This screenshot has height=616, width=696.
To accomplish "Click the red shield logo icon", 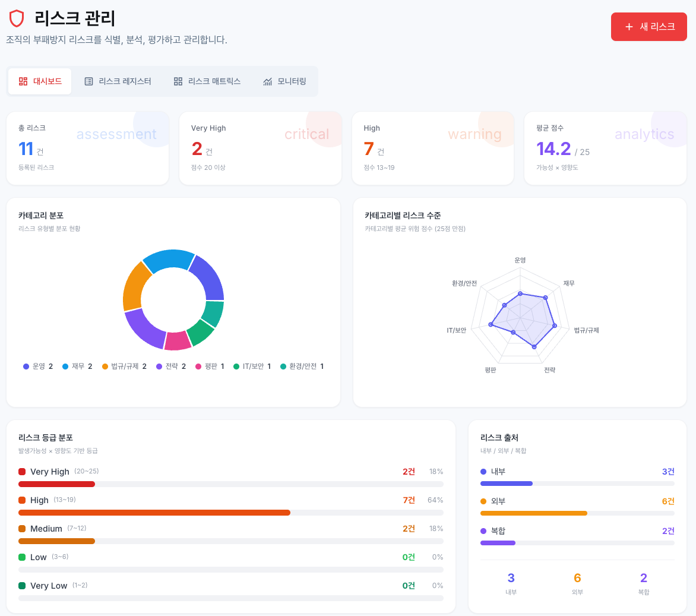I will point(17,18).
